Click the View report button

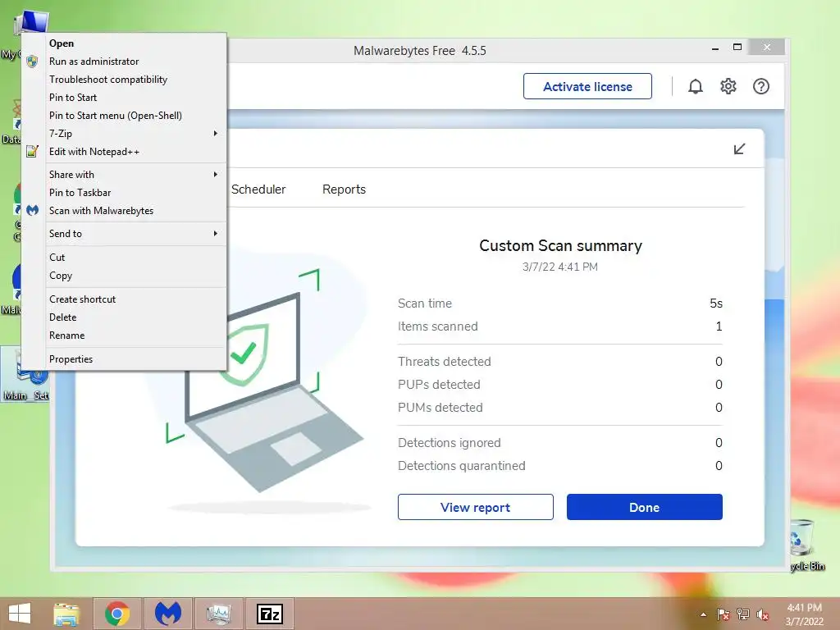point(475,507)
